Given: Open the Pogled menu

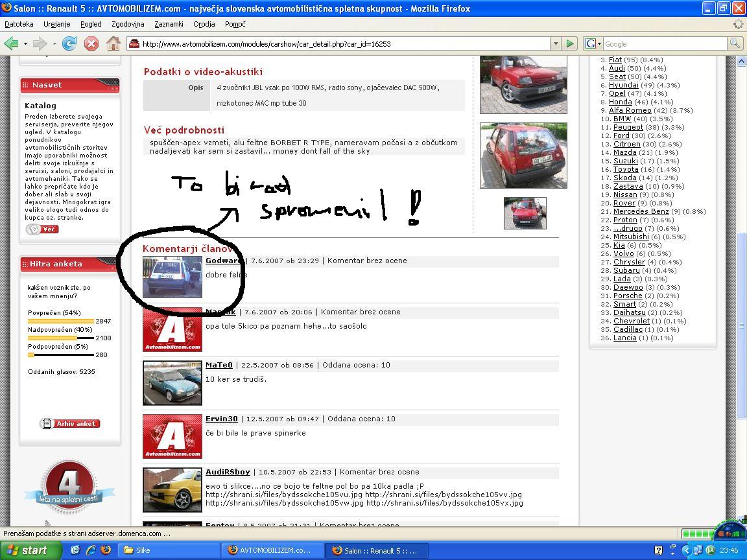Looking at the screenshot, I should coord(91,24).
